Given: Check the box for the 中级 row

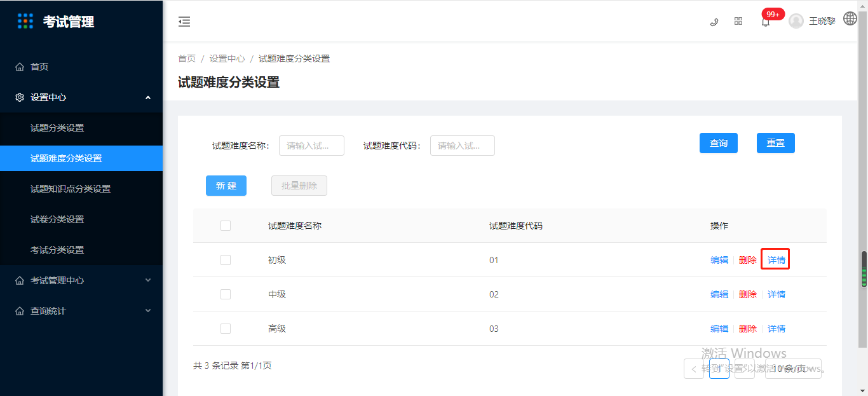Looking at the screenshot, I should coord(226,294).
